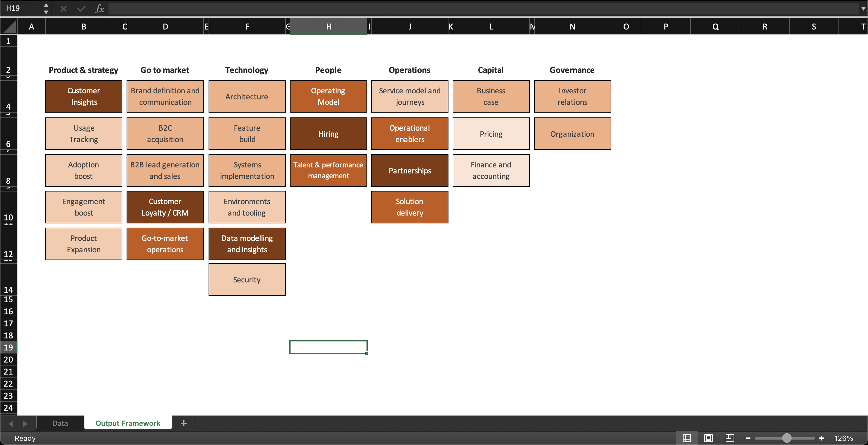Click the Governance heading

[572, 70]
